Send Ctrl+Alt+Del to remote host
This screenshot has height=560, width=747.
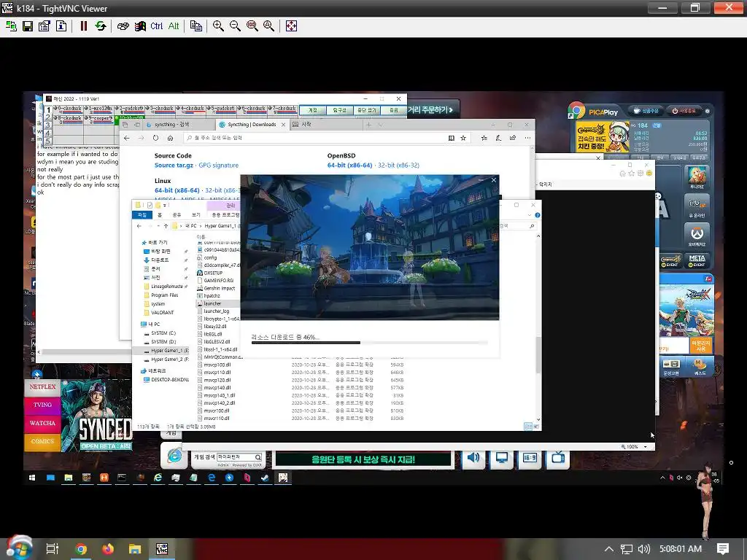click(123, 26)
